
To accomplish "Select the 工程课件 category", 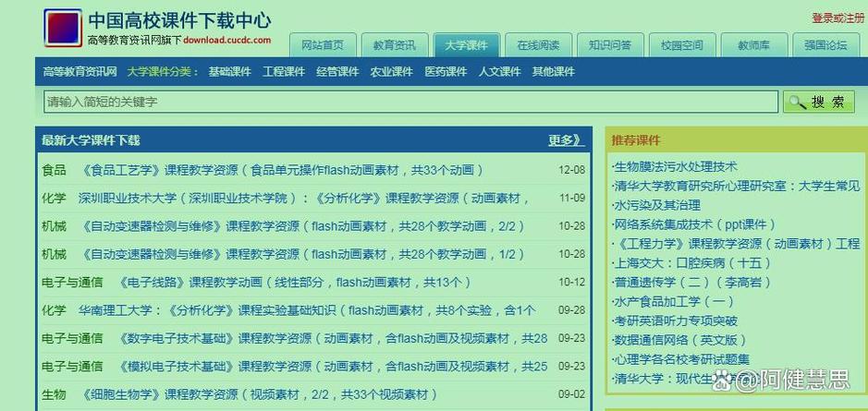I will 284,72.
